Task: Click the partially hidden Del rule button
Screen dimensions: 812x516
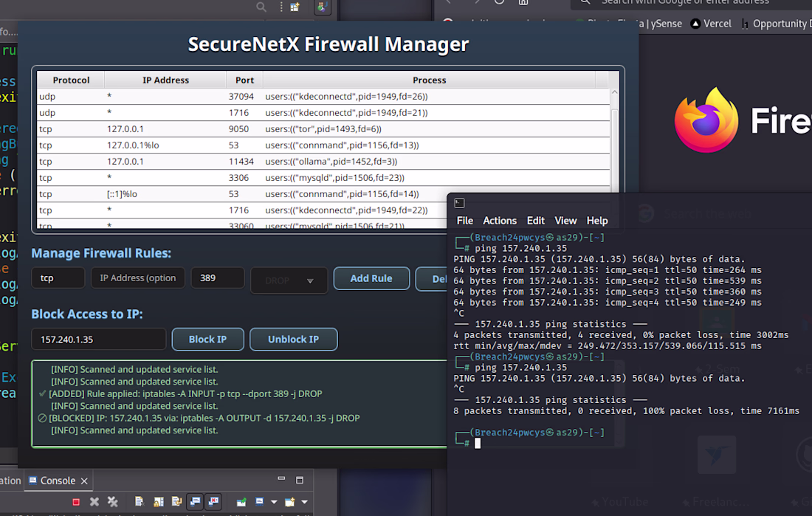Action: pyautogui.click(x=432, y=279)
